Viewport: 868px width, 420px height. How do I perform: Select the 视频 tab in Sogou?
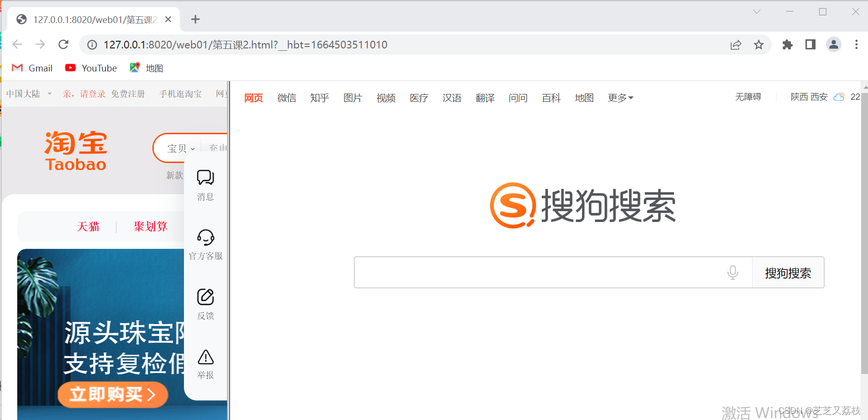(386, 98)
